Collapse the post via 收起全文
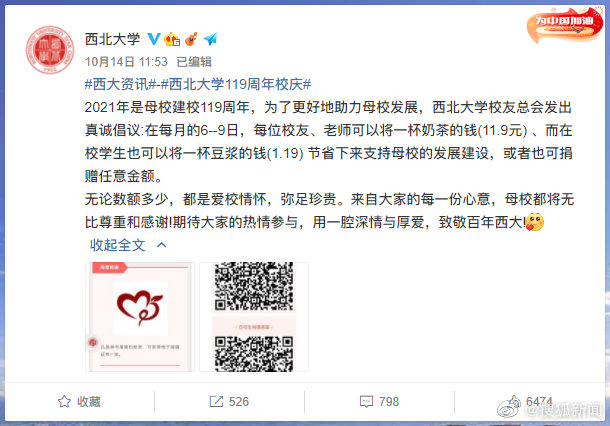Viewport: 610px width, 426px height. [117, 245]
